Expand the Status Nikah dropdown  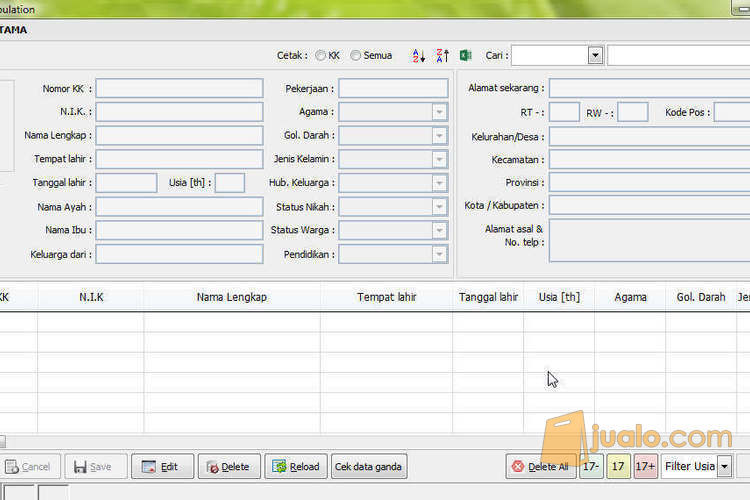[439, 207]
